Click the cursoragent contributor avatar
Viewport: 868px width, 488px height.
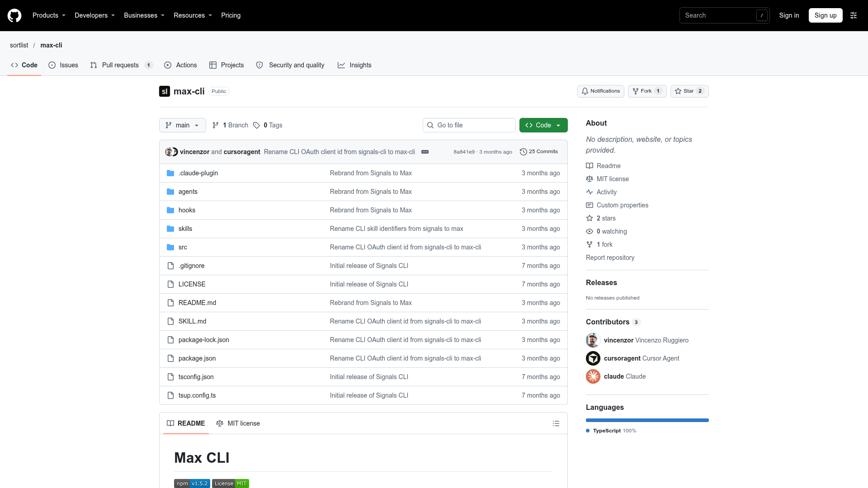(x=593, y=358)
